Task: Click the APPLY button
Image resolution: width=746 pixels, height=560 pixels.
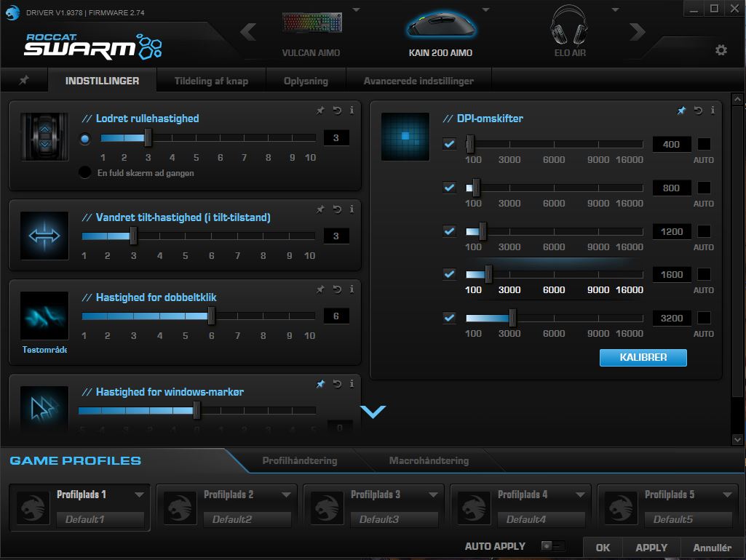Action: (x=651, y=548)
